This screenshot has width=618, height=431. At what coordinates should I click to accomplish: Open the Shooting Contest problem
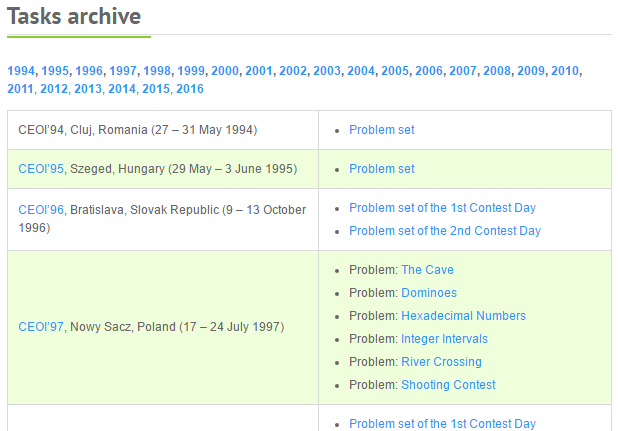448,385
